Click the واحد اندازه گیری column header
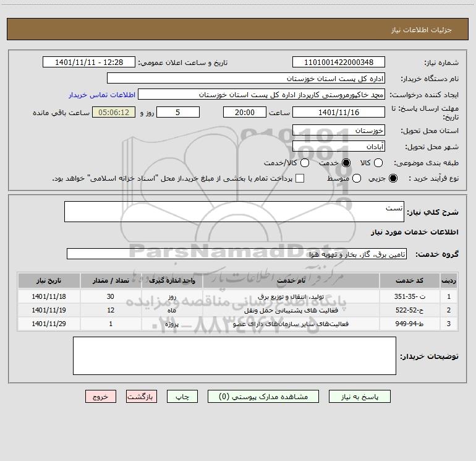Image resolution: width=476 pixels, height=461 pixels. coord(172,280)
